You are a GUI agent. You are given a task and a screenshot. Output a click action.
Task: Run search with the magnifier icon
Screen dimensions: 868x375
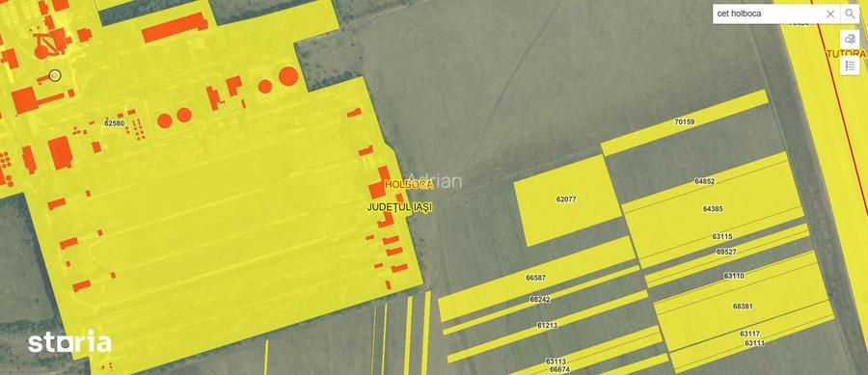[x=850, y=14]
